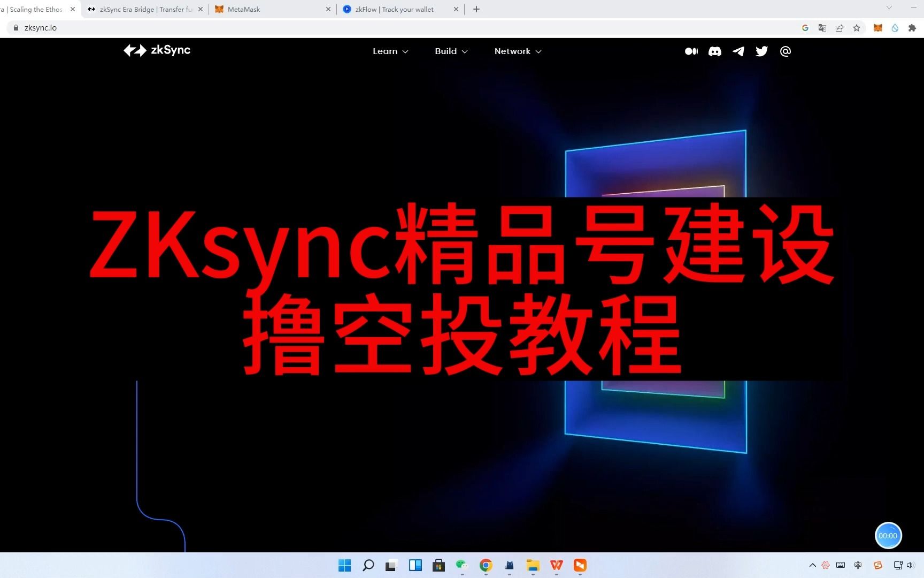View site info via the lock icon
The height and width of the screenshot is (578, 924).
pos(16,28)
